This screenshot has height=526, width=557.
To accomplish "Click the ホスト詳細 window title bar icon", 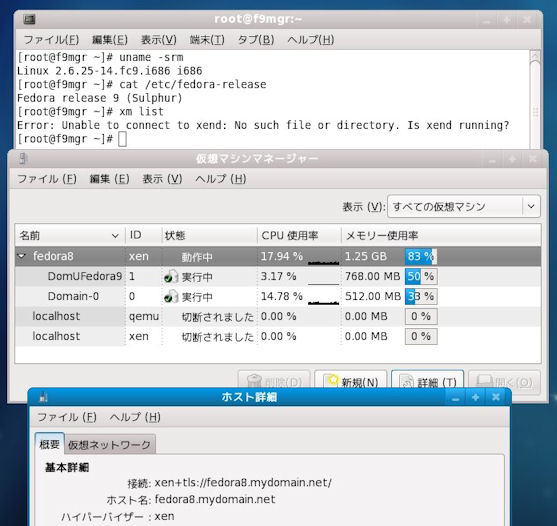I will point(43,397).
